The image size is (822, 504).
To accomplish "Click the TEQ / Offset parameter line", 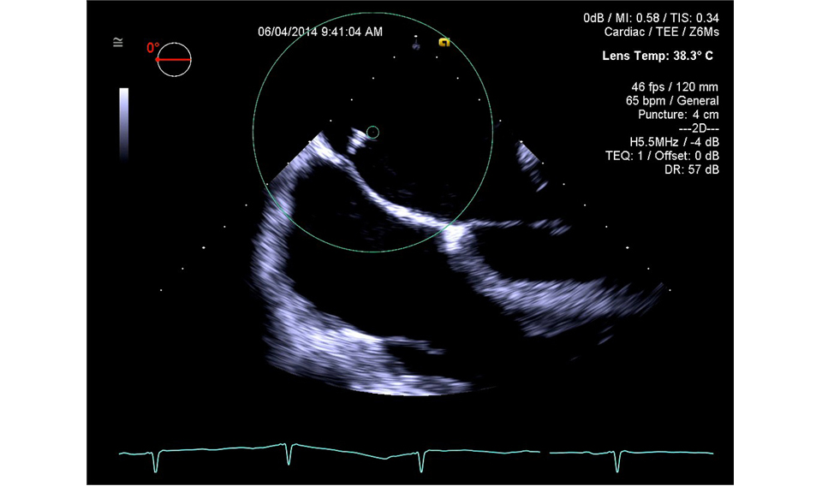I will (662, 156).
